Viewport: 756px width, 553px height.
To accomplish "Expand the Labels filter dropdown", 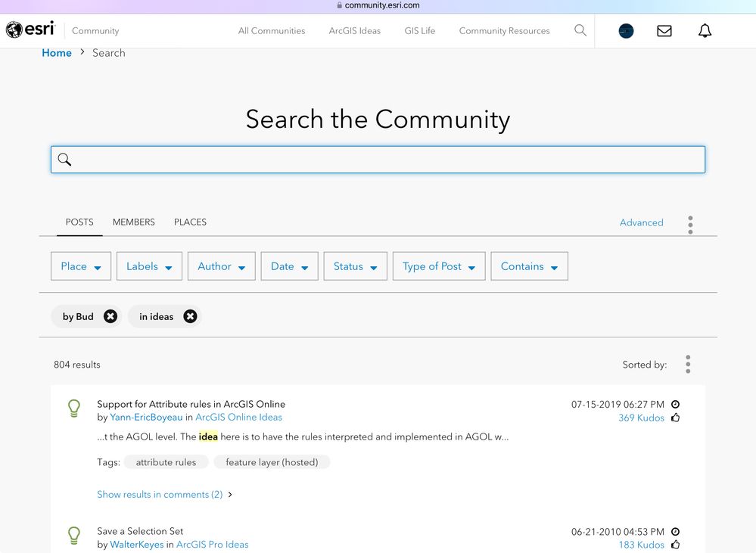I will (150, 266).
